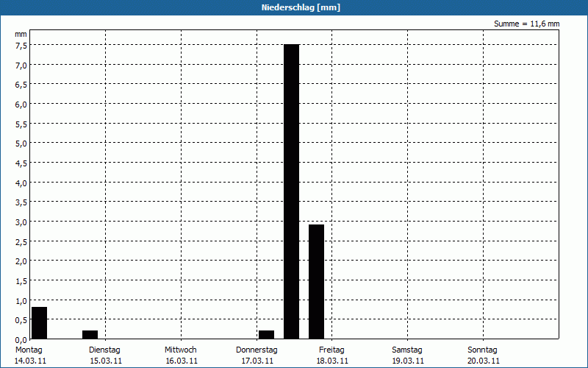The height and width of the screenshot is (368, 588).
Task: Click the 2,9 mm bar before Freitag
Action: pyautogui.click(x=317, y=282)
